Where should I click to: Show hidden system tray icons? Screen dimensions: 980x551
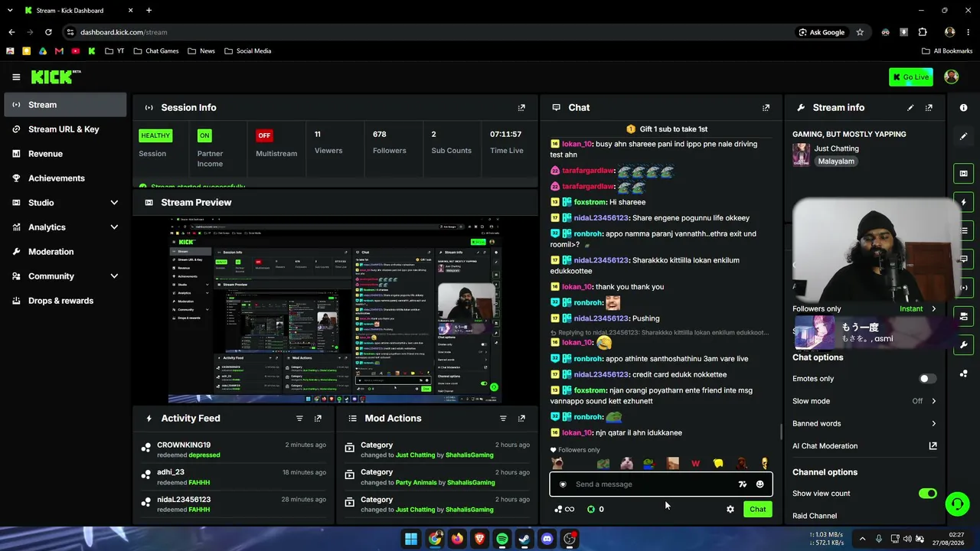click(x=862, y=539)
